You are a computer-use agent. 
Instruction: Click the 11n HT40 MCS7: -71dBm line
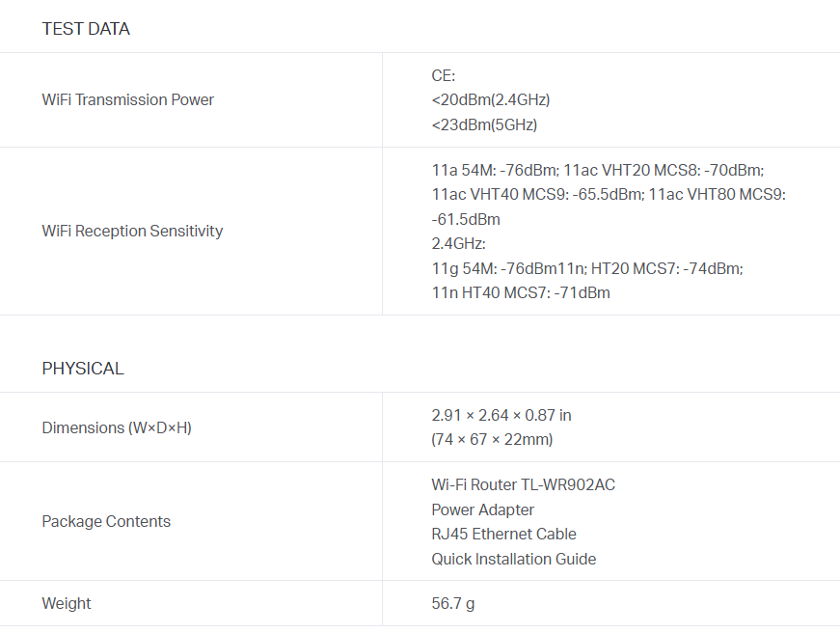521,293
